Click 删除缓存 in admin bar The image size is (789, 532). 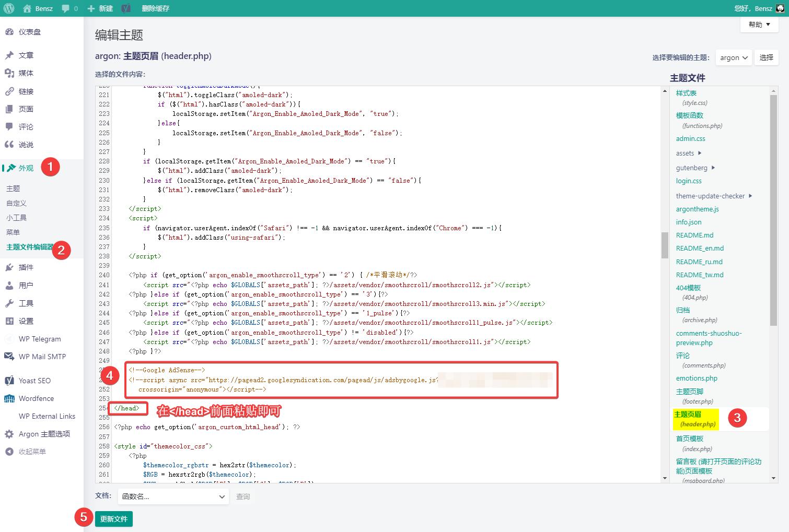pos(155,8)
